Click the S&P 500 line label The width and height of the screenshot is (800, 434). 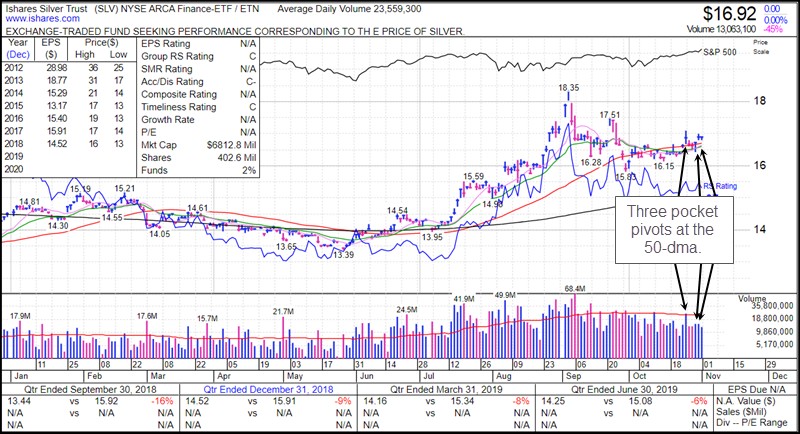coord(720,52)
